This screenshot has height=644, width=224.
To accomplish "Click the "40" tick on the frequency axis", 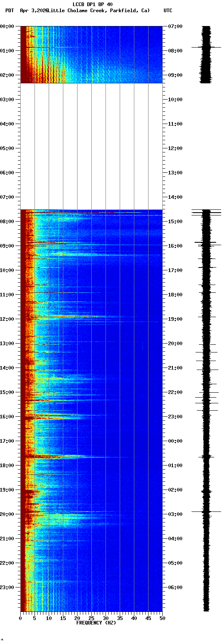I will point(134,618).
